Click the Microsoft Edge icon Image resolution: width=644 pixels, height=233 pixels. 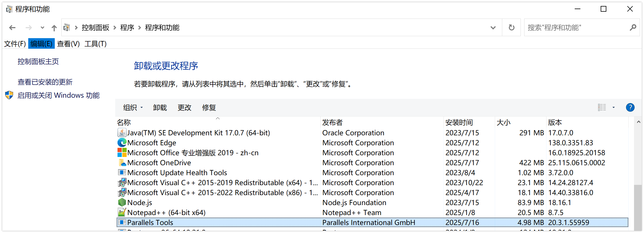[x=122, y=142]
